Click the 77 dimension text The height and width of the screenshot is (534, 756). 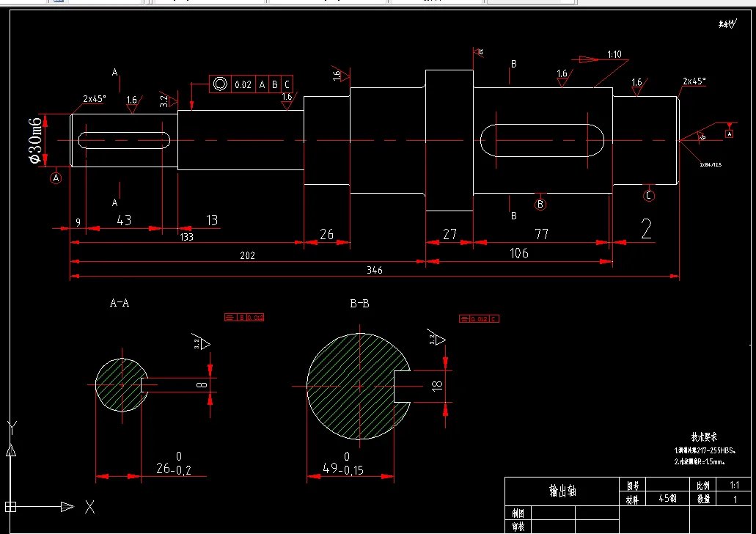(x=541, y=235)
